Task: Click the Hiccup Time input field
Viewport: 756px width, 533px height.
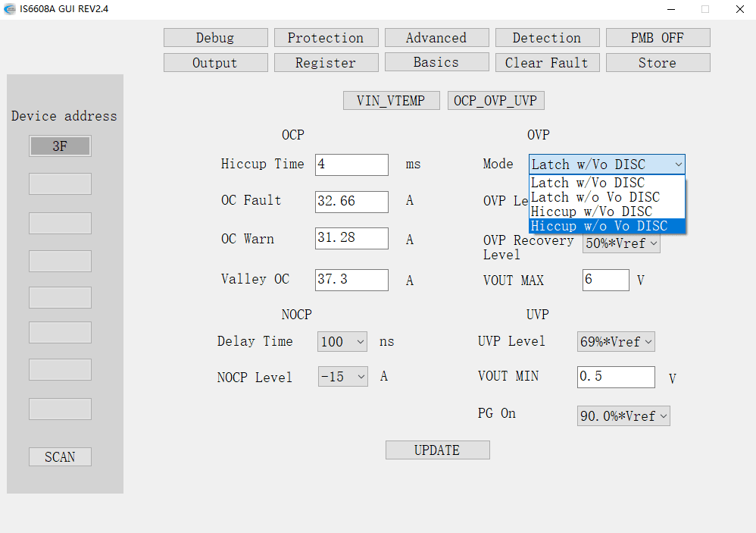Action: (351, 165)
